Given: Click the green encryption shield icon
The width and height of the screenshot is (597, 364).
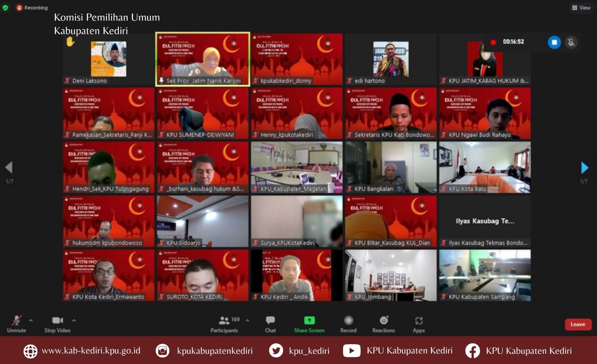Looking at the screenshot, I should 5,7.
